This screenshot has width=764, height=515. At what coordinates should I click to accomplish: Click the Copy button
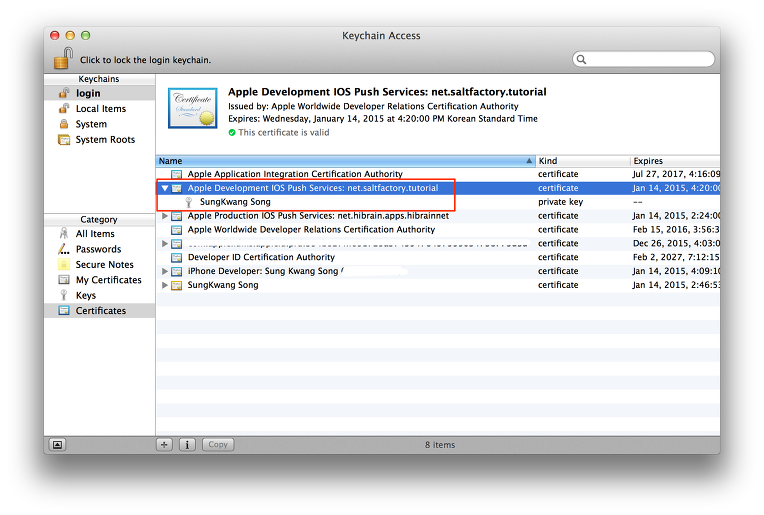(218, 444)
